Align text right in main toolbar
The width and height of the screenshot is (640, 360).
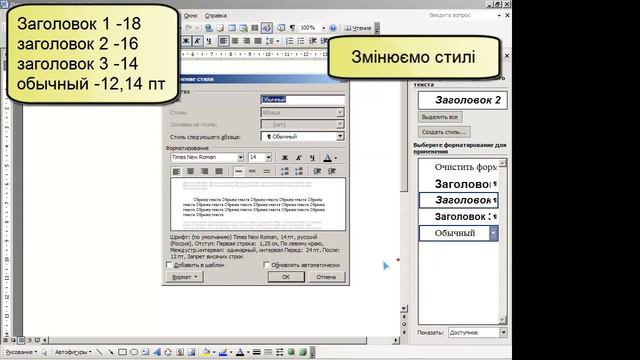coord(246,41)
